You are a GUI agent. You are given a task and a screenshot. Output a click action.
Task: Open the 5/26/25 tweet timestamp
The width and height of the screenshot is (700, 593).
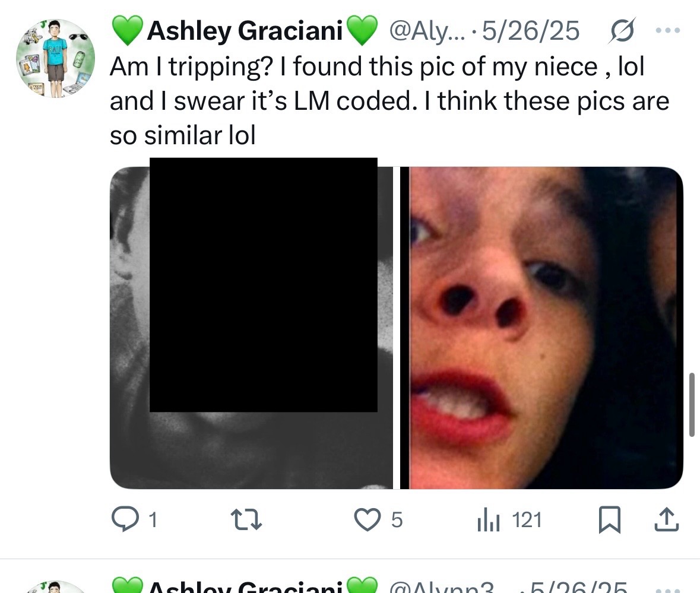531,30
